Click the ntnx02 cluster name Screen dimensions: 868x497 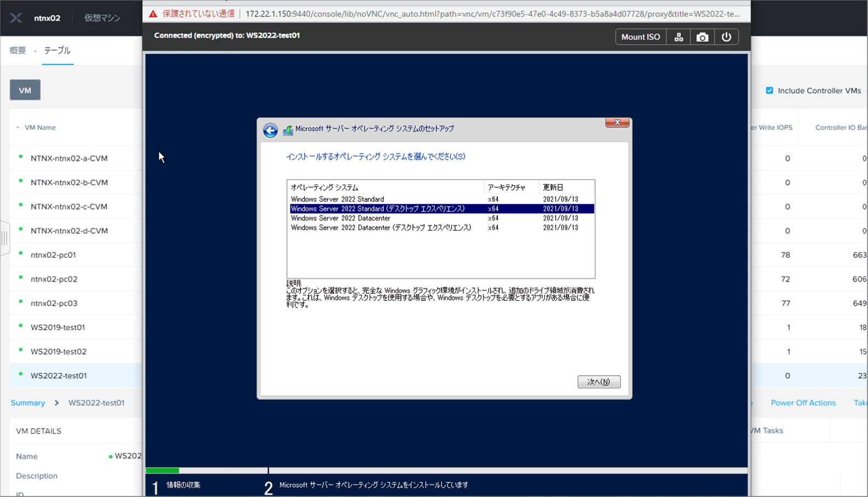(x=47, y=18)
